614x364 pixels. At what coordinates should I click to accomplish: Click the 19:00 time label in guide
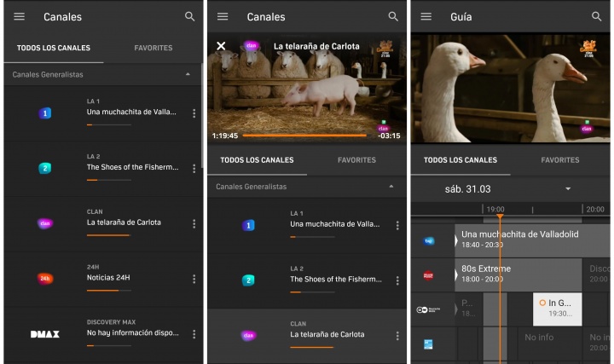tap(495, 210)
